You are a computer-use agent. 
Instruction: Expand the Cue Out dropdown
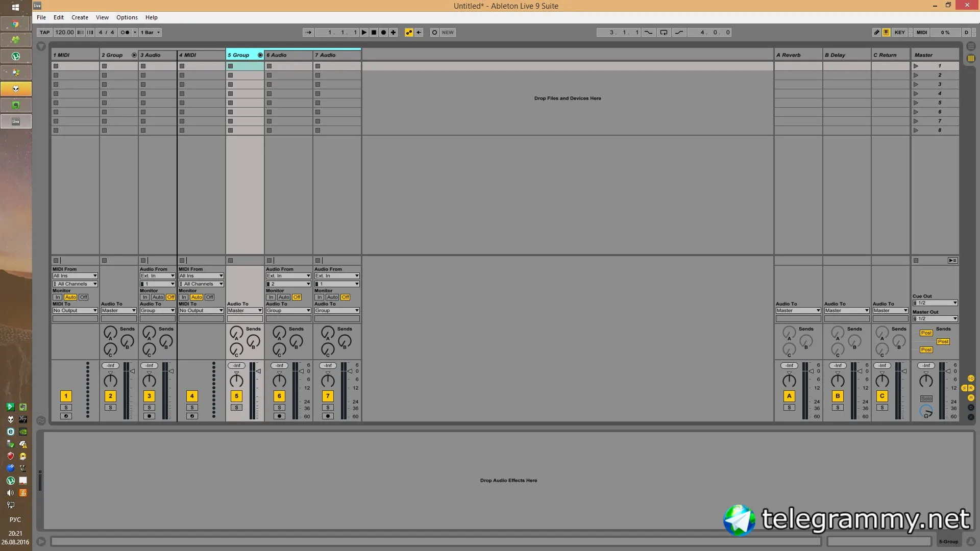point(935,303)
